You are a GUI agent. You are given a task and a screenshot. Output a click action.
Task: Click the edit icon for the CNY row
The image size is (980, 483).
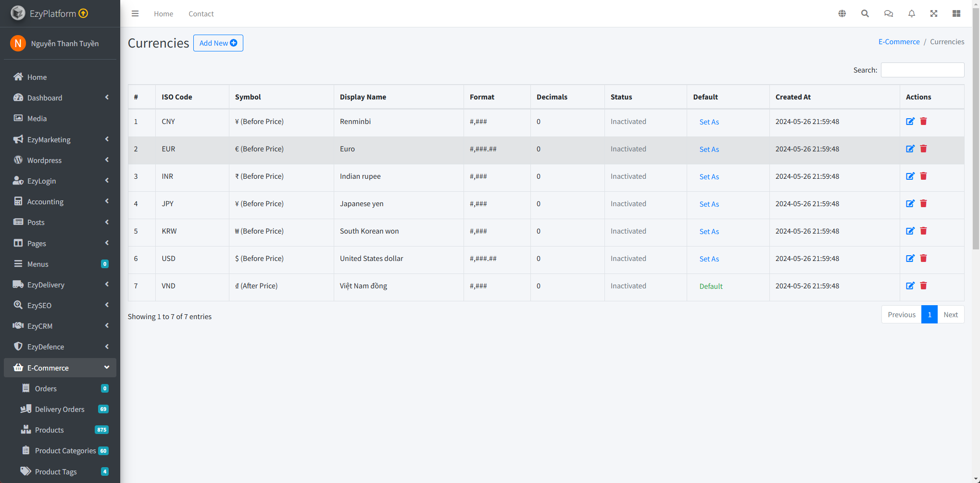click(x=910, y=122)
